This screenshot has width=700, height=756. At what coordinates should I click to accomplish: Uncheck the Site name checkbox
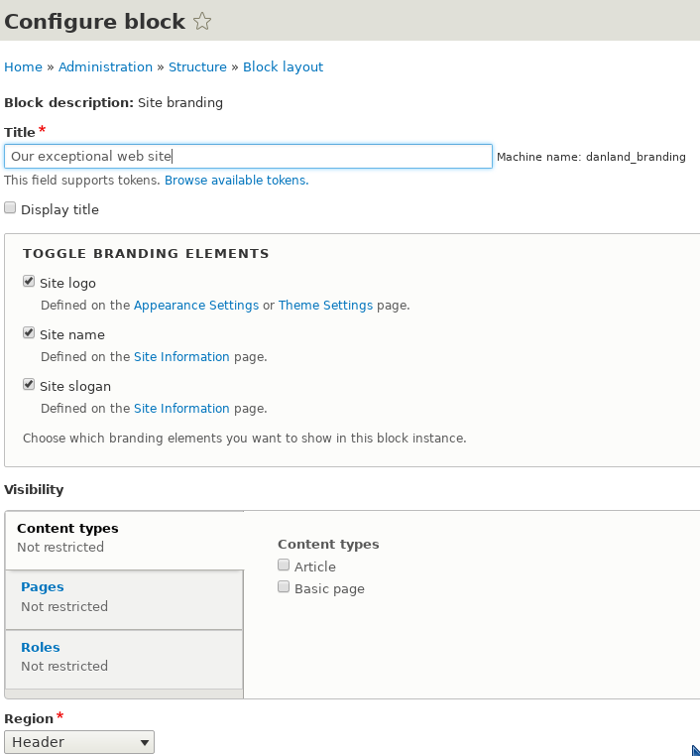[x=29, y=332]
